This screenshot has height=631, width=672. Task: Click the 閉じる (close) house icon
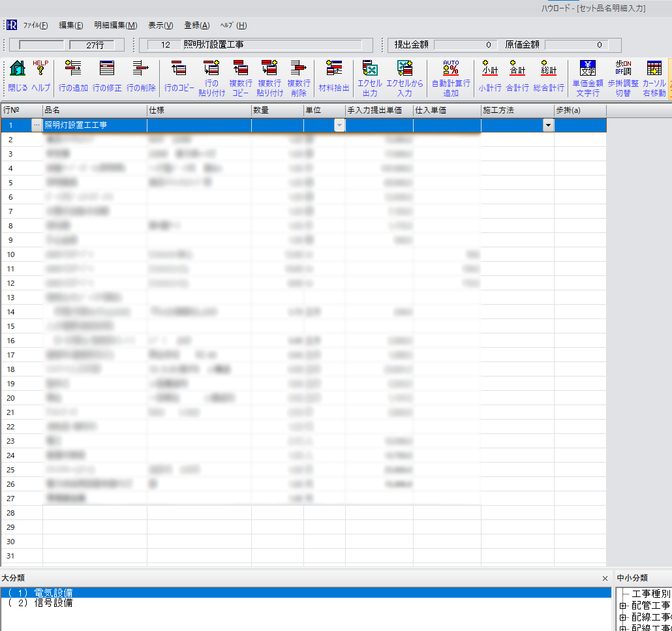18,69
